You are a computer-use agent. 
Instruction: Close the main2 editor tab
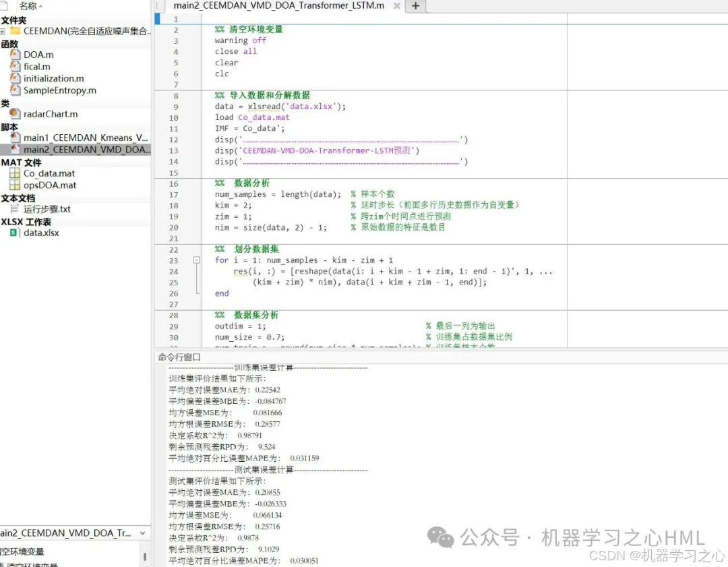coord(396,6)
